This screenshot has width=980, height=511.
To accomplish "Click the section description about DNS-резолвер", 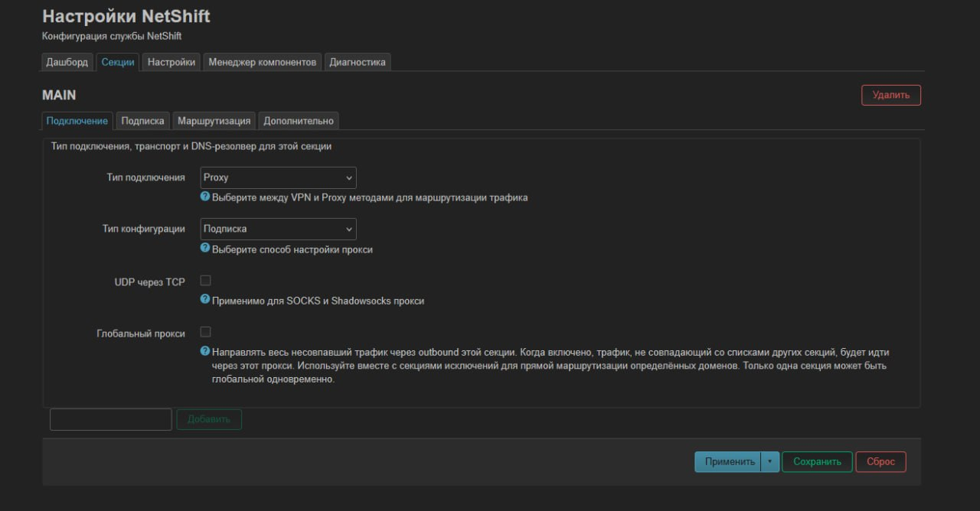I will tap(191, 145).
